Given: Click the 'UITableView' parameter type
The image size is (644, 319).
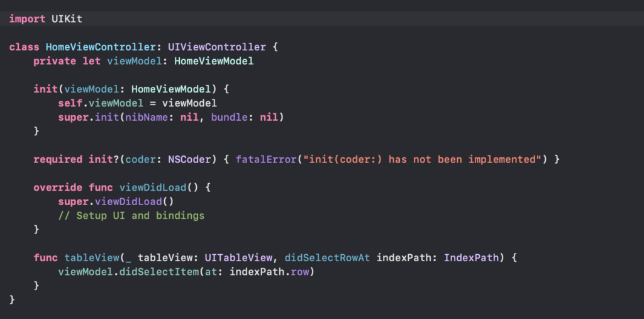Looking at the screenshot, I should 238,258.
